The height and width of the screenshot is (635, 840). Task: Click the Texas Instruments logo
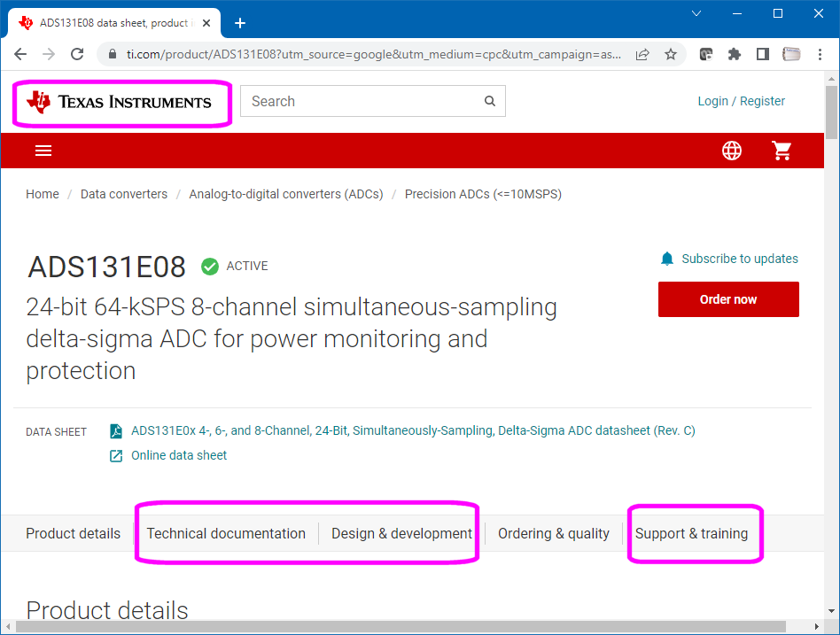[x=119, y=102]
